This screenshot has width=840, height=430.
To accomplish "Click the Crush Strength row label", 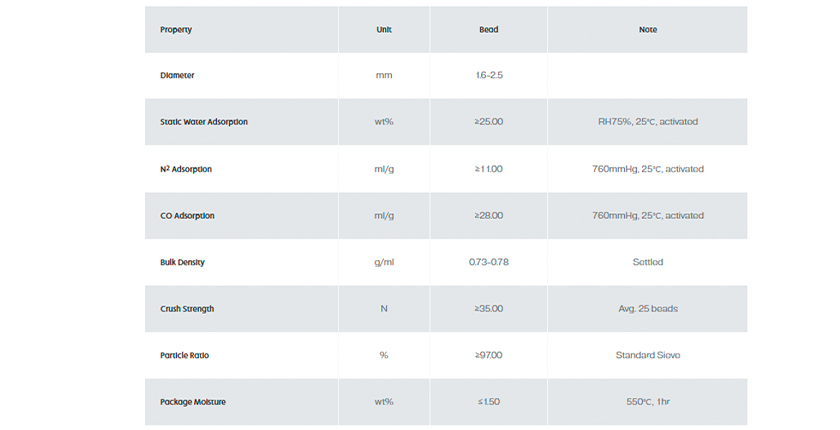I will [x=187, y=309].
